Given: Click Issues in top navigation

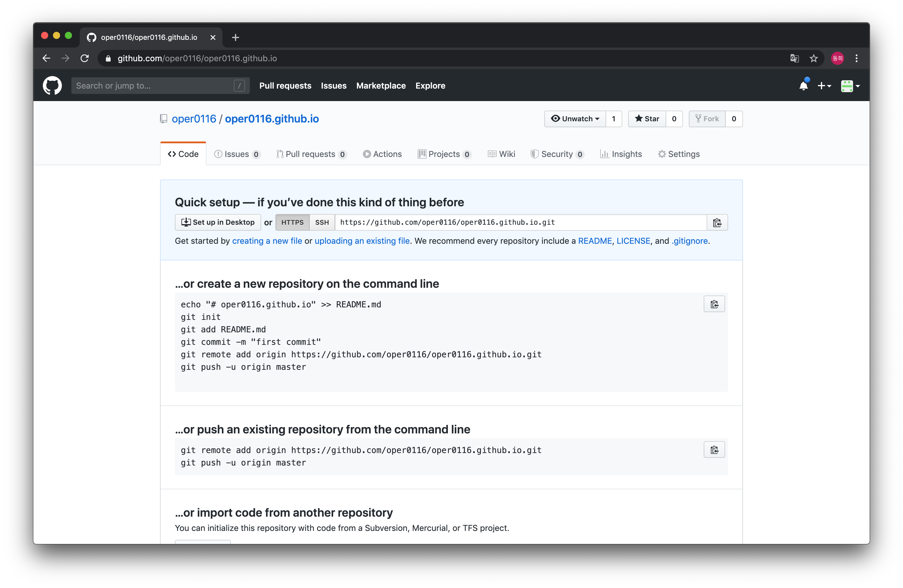Looking at the screenshot, I should pyautogui.click(x=333, y=86).
